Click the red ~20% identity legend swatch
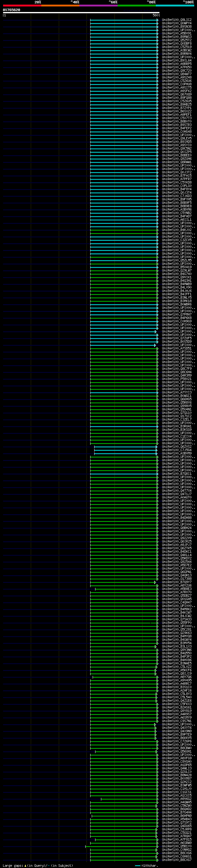Viewport: 197px width, 868px height. click(x=22, y=6)
